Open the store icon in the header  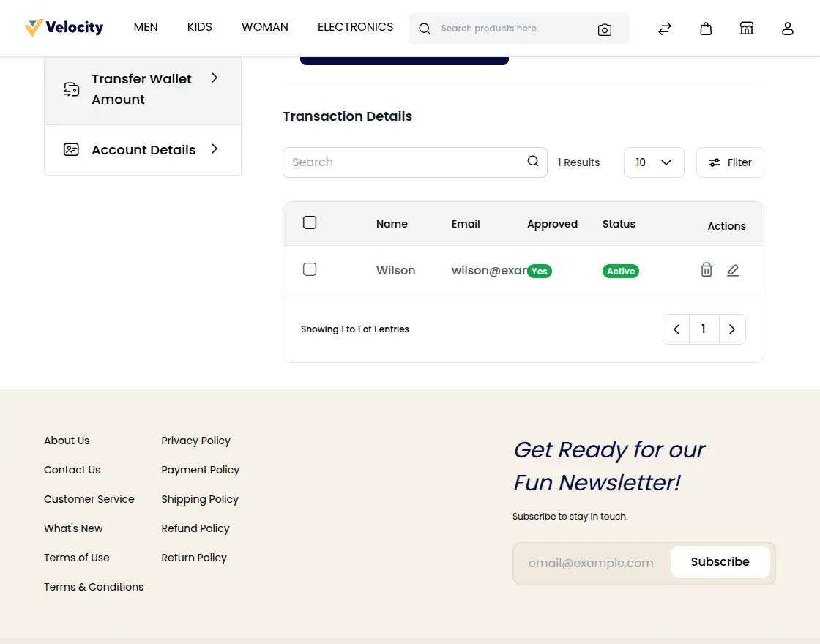coord(746,29)
